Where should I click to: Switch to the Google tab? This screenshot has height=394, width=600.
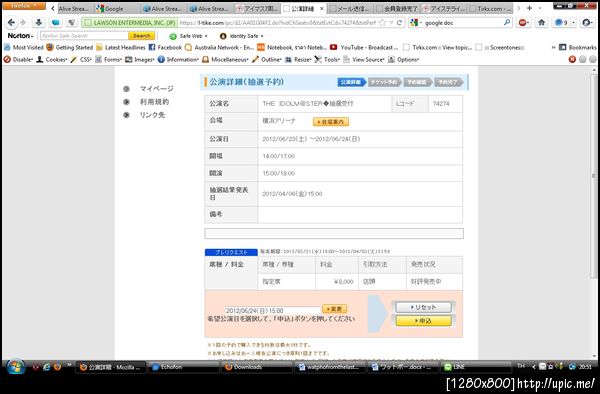tap(118, 8)
